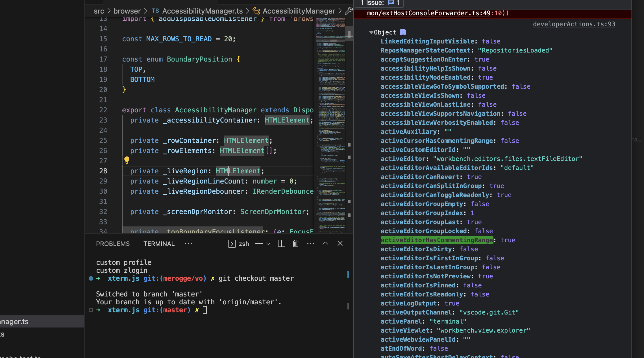Collapse the Object entry in the console output
The height and width of the screenshot is (358, 644).
coord(371,32)
